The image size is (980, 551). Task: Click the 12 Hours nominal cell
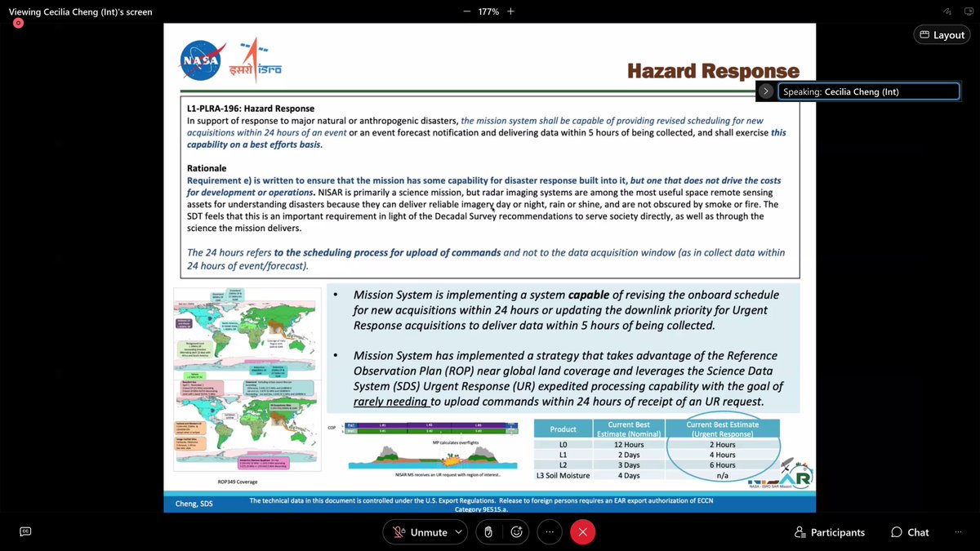click(628, 444)
